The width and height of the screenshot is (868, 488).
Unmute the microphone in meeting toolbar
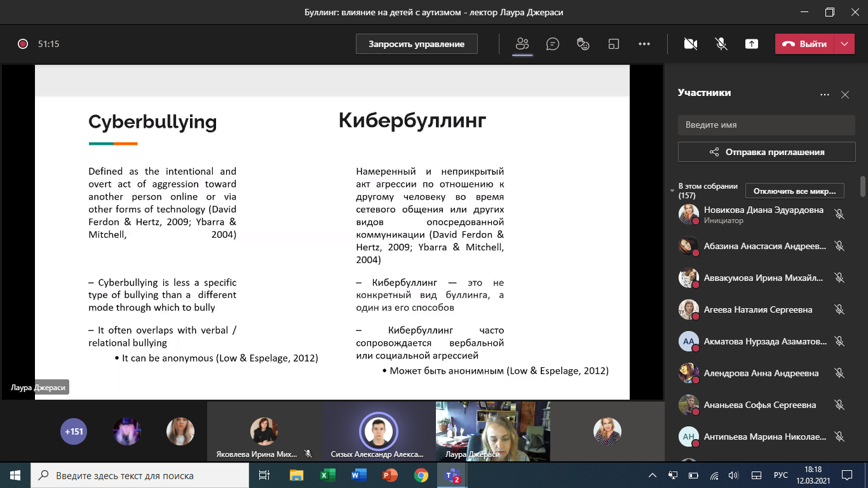721,44
